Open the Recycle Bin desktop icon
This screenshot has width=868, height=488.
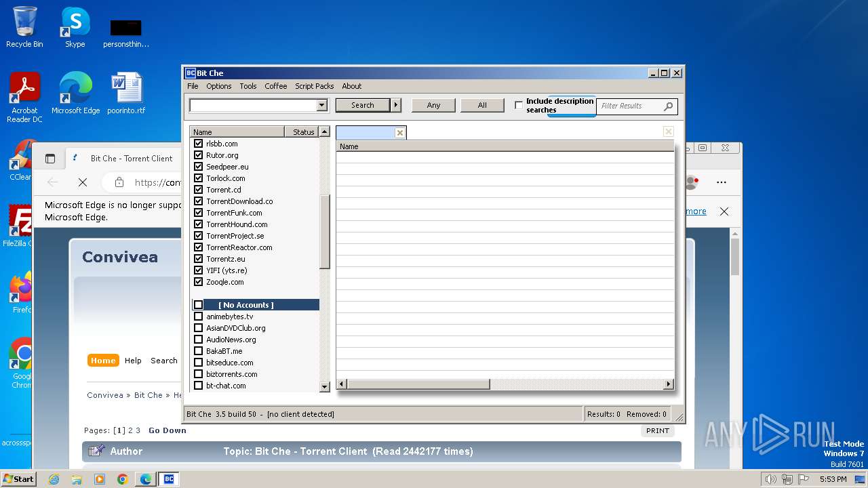click(x=24, y=27)
